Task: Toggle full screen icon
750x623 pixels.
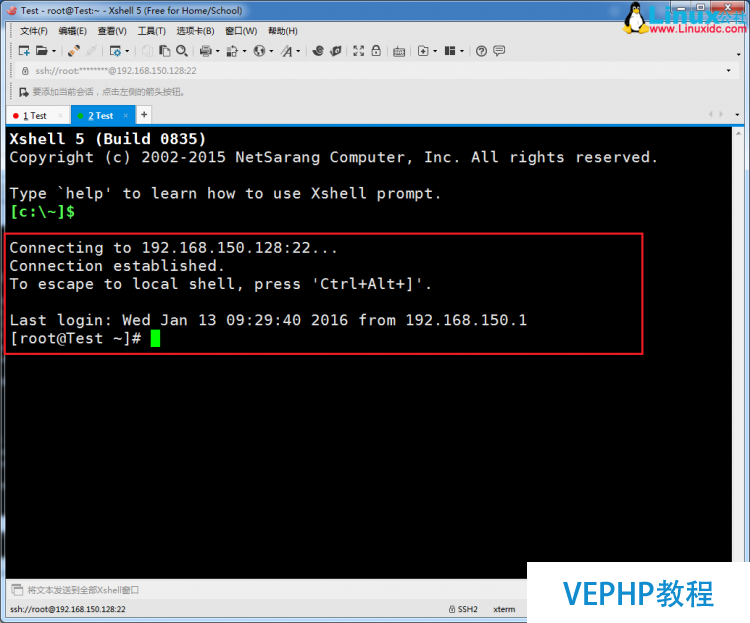Action: tap(359, 51)
